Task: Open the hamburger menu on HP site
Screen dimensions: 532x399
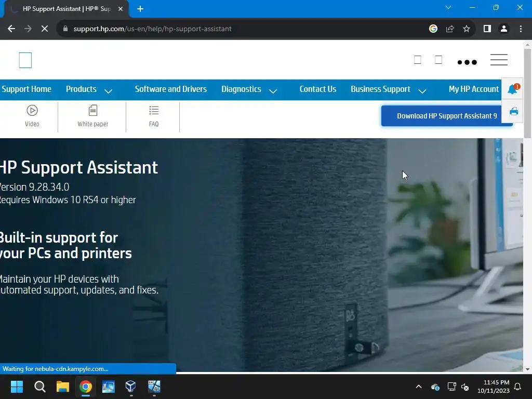Action: tap(499, 60)
